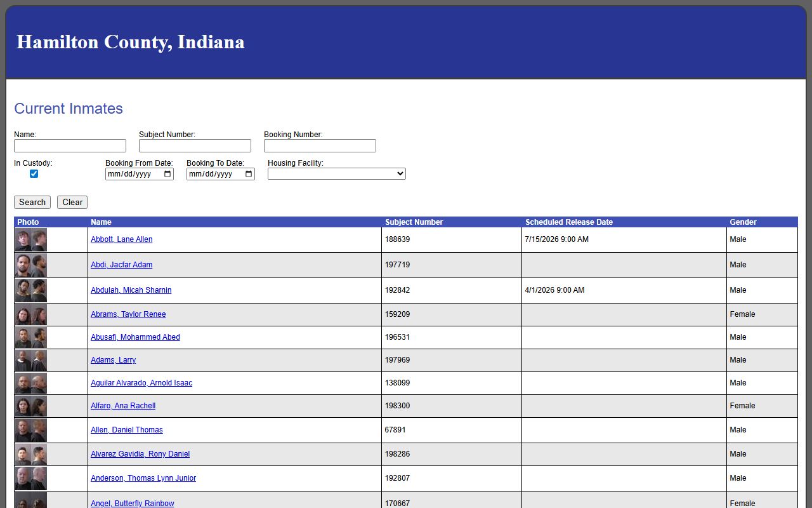812x508 pixels.
Task: Focus the Booking Number input field
Action: [320, 146]
